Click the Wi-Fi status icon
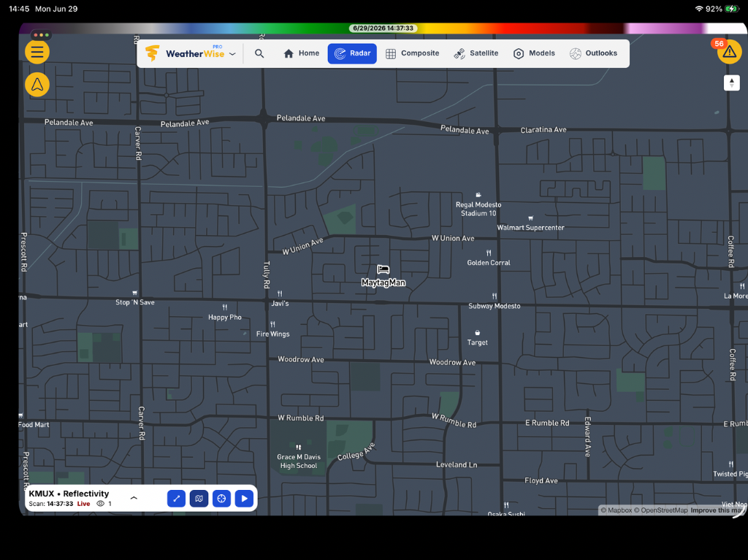Image resolution: width=748 pixels, height=560 pixels. pyautogui.click(x=699, y=9)
